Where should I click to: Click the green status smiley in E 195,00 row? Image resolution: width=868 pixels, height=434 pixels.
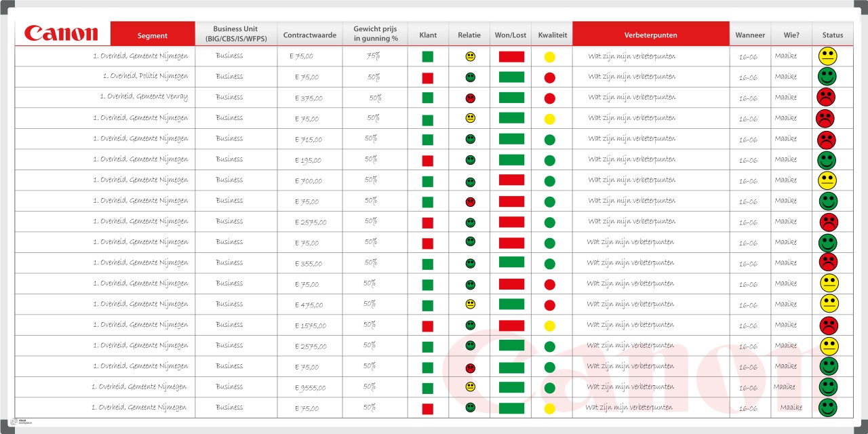(x=826, y=161)
